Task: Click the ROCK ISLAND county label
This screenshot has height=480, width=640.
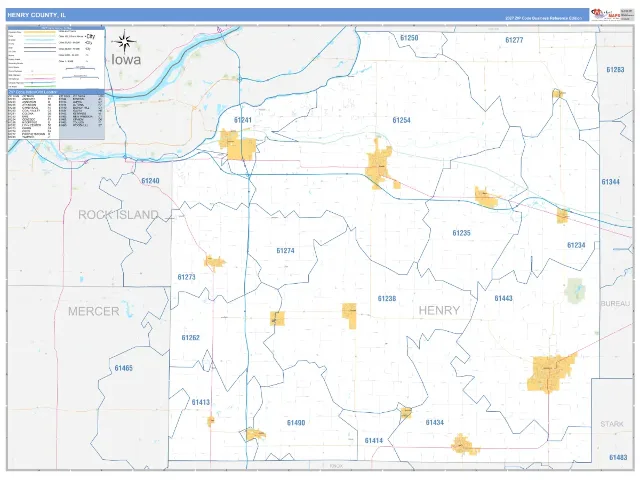Action: click(x=118, y=215)
